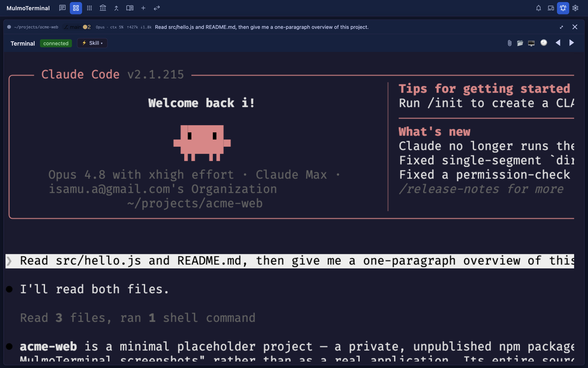Click the grey session status dot
This screenshot has width=588, height=368.
click(9, 27)
